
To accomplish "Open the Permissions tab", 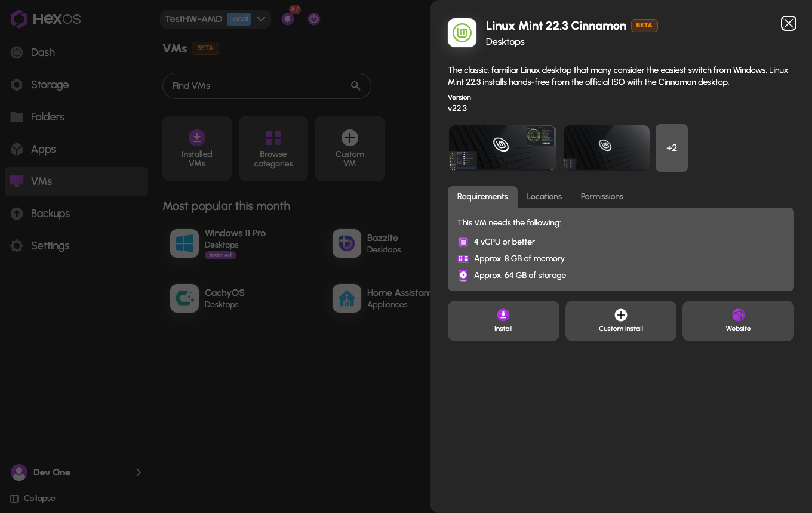I will [602, 197].
